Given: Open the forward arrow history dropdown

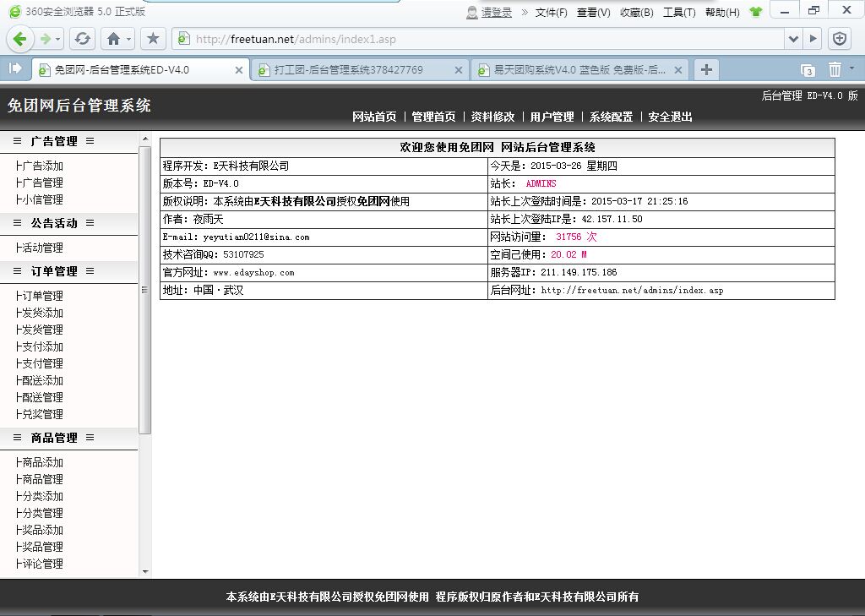Looking at the screenshot, I should [58, 39].
